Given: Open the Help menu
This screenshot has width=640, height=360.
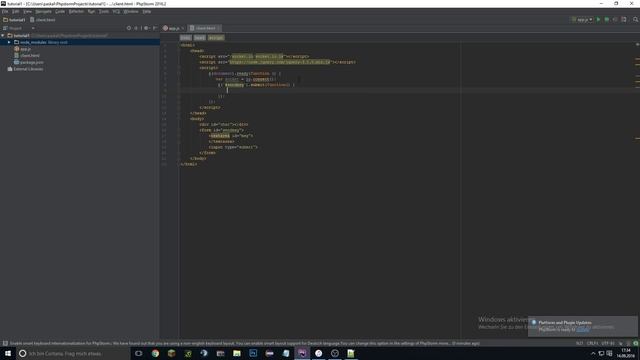Looking at the screenshot, I should coord(147,11).
